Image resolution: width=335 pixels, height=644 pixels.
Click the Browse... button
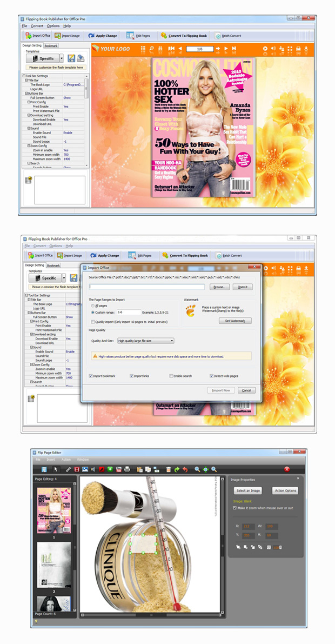tap(219, 287)
